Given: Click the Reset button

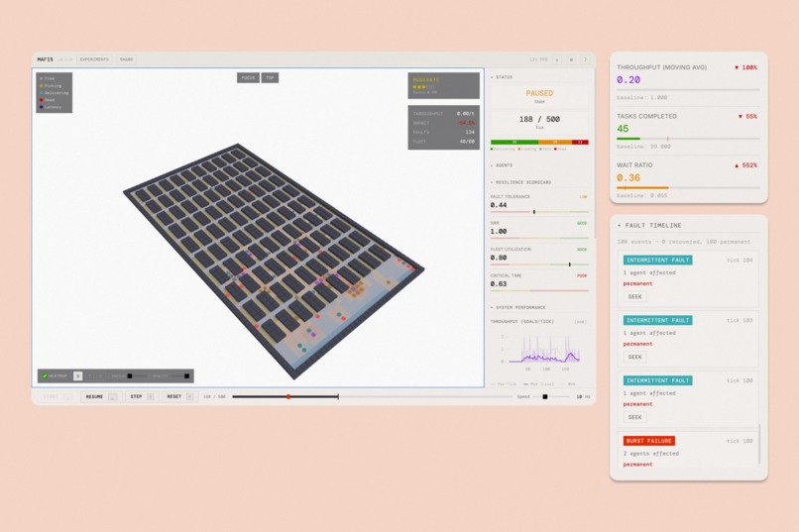Looking at the screenshot, I should point(179,396).
